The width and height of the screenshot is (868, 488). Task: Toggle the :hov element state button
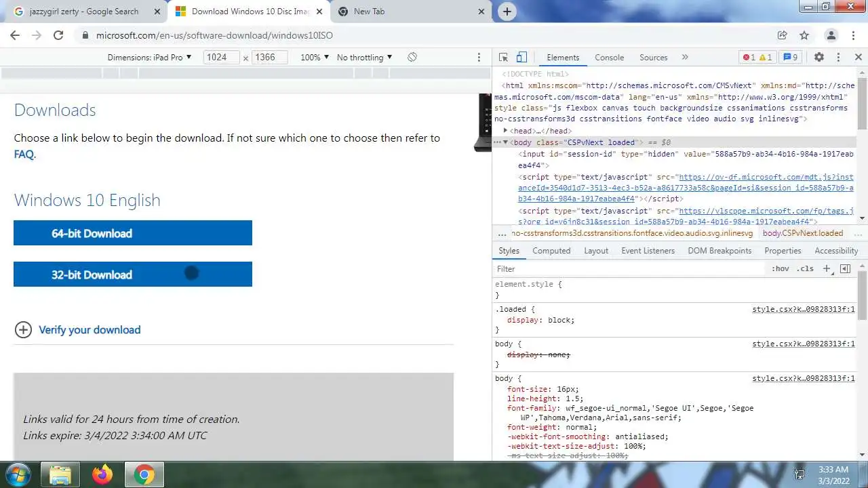781,269
